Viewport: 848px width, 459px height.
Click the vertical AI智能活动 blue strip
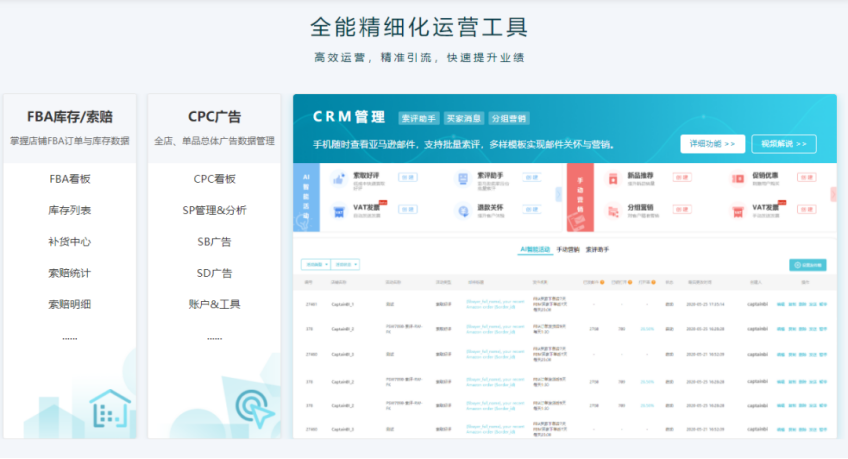point(306,197)
